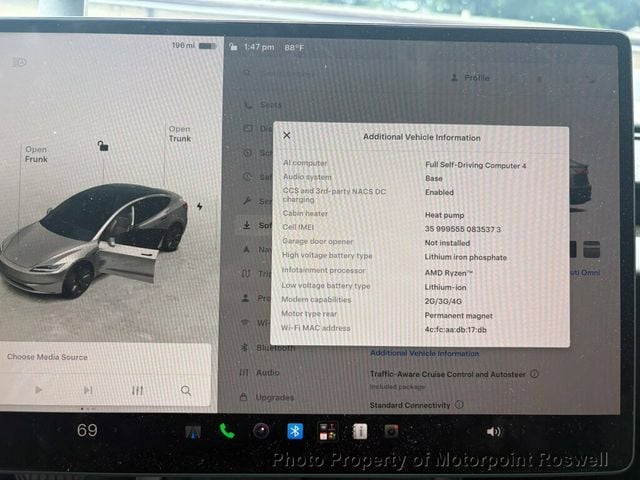Image resolution: width=640 pixels, height=480 pixels.
Task: Open the camera app in bottom bar
Action: point(261,431)
